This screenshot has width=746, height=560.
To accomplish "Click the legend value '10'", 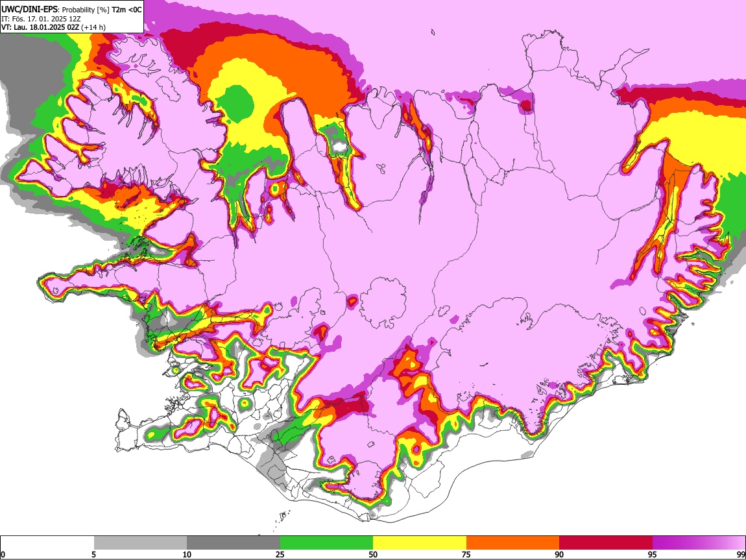I will click(187, 554).
